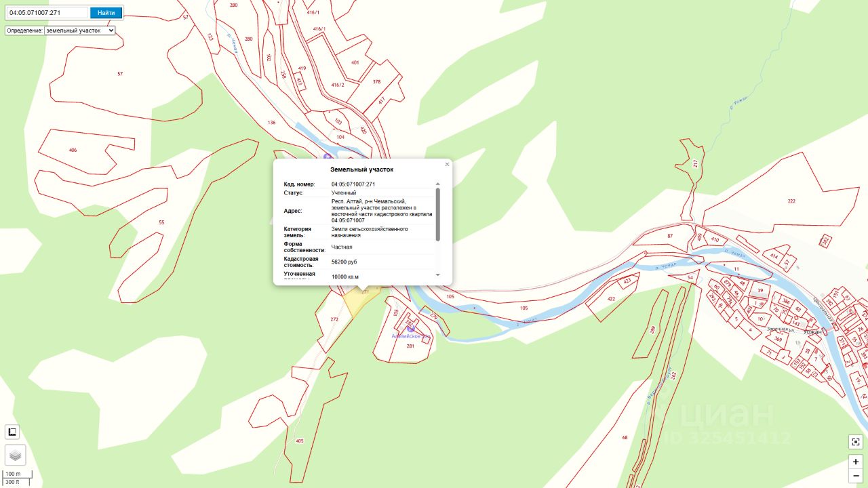Click parcel label 378 on the map

pyautogui.click(x=377, y=81)
